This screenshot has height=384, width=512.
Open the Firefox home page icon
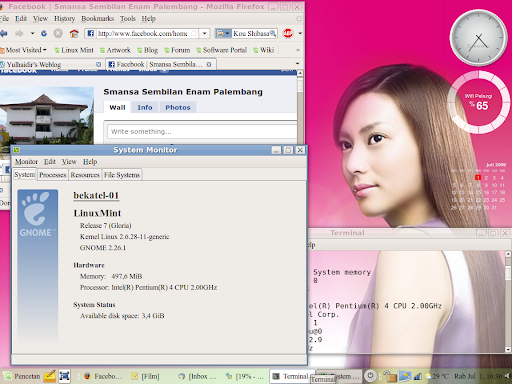pos(74,33)
